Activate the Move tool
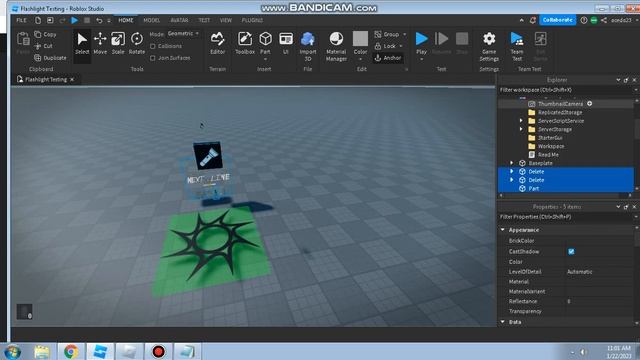 (x=100, y=43)
